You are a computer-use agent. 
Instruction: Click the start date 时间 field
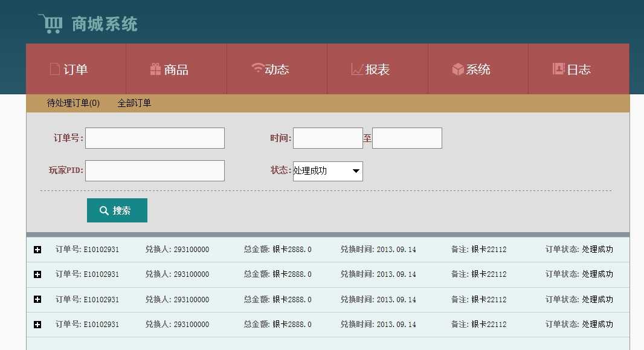tap(327, 138)
